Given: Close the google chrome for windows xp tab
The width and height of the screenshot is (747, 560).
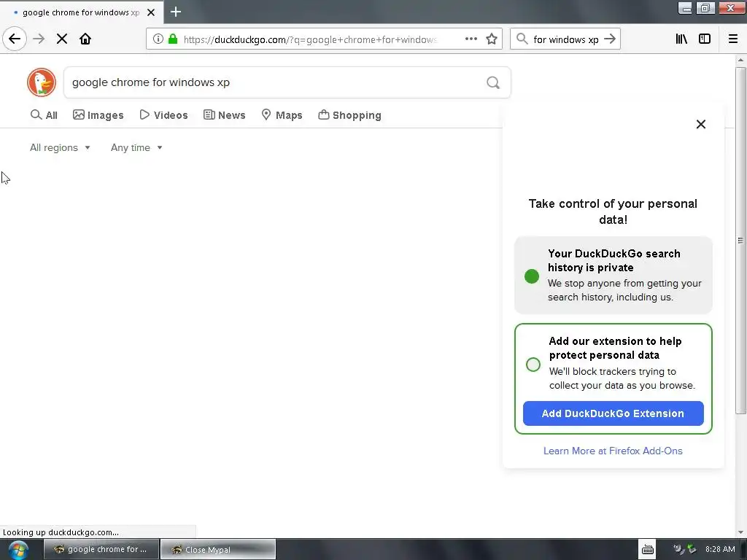Looking at the screenshot, I should [151, 12].
